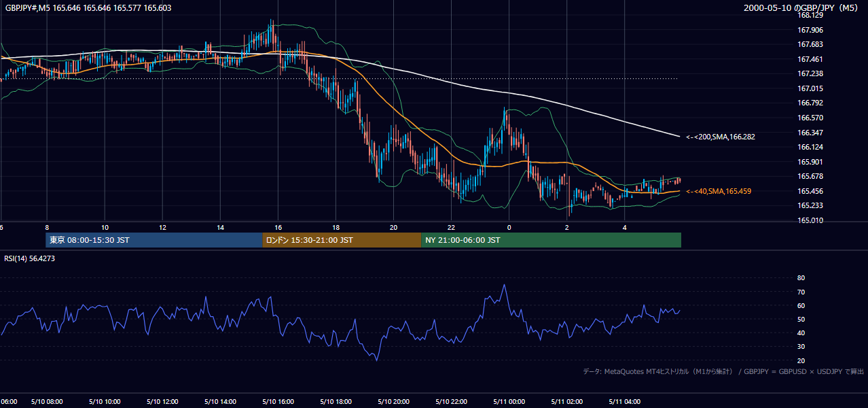Click the 167.015 price axis label
Viewport: 868px width, 408px height.
(810, 88)
